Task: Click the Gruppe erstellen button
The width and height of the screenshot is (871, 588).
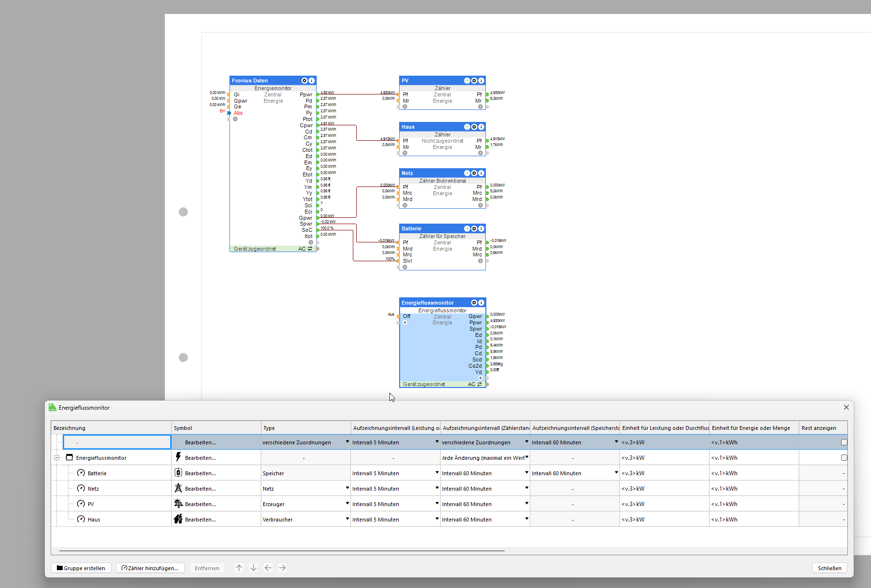Action: [81, 568]
